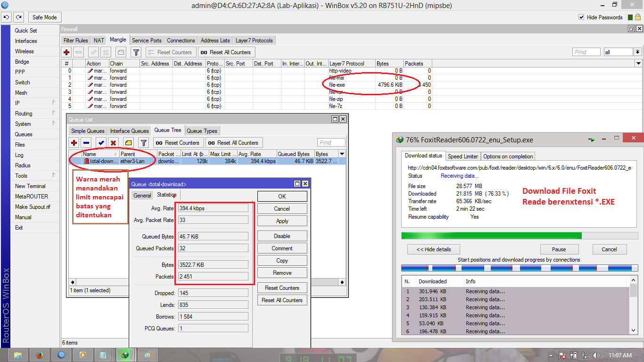Image resolution: width=644 pixels, height=362 pixels.
Task: Click the Firewall disable X icon
Action: [106, 52]
